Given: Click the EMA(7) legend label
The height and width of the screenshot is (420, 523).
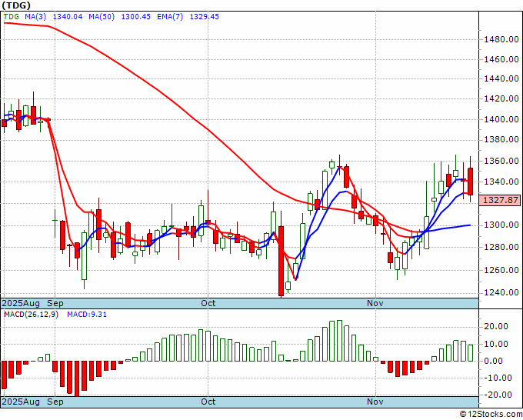Looking at the screenshot, I should pyautogui.click(x=170, y=17).
